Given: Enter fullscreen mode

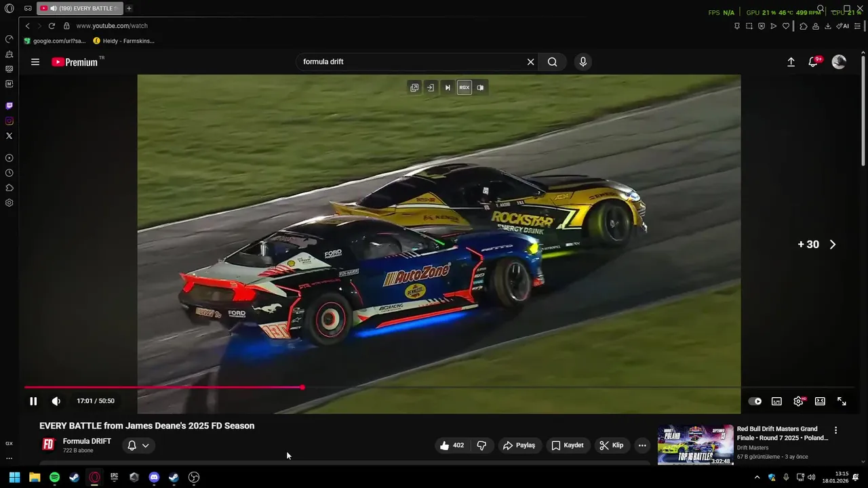Looking at the screenshot, I should 842,401.
